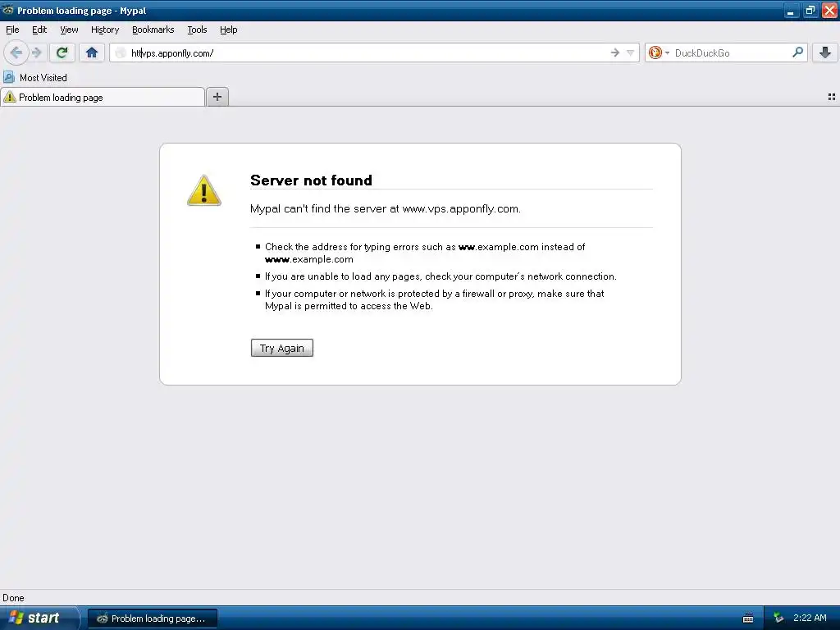Restore down the Mypal window
Screen dimensions: 840x630
810,10
